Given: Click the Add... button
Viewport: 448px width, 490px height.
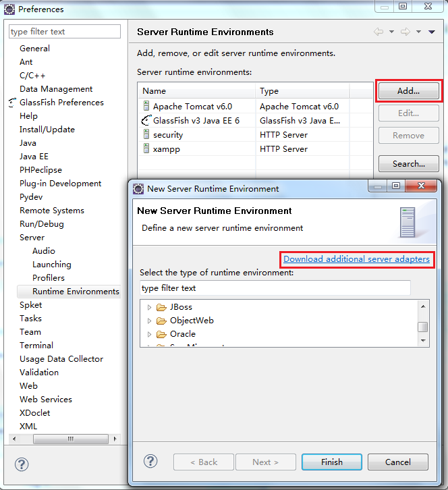Looking at the screenshot, I should click(x=409, y=91).
